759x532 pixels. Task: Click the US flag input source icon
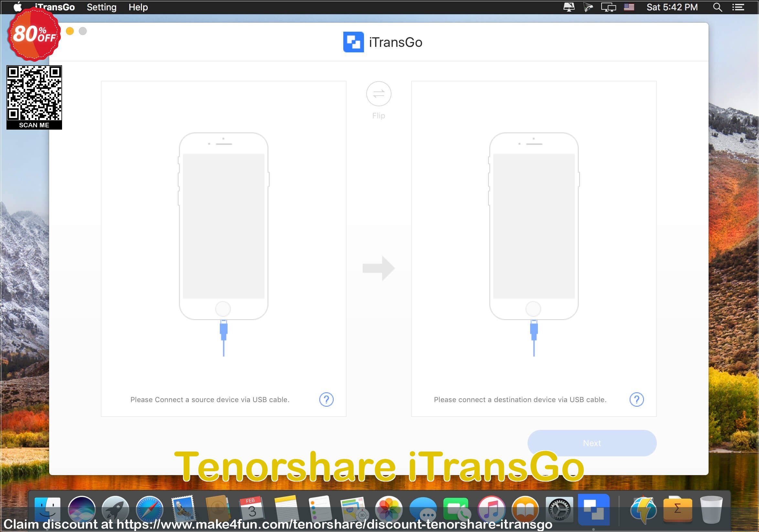coord(629,7)
